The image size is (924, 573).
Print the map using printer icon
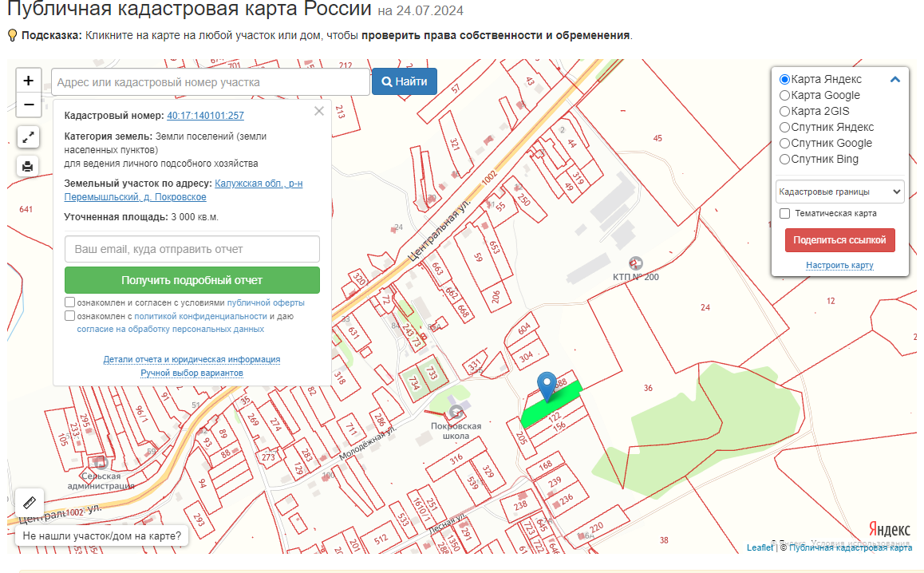click(x=28, y=166)
